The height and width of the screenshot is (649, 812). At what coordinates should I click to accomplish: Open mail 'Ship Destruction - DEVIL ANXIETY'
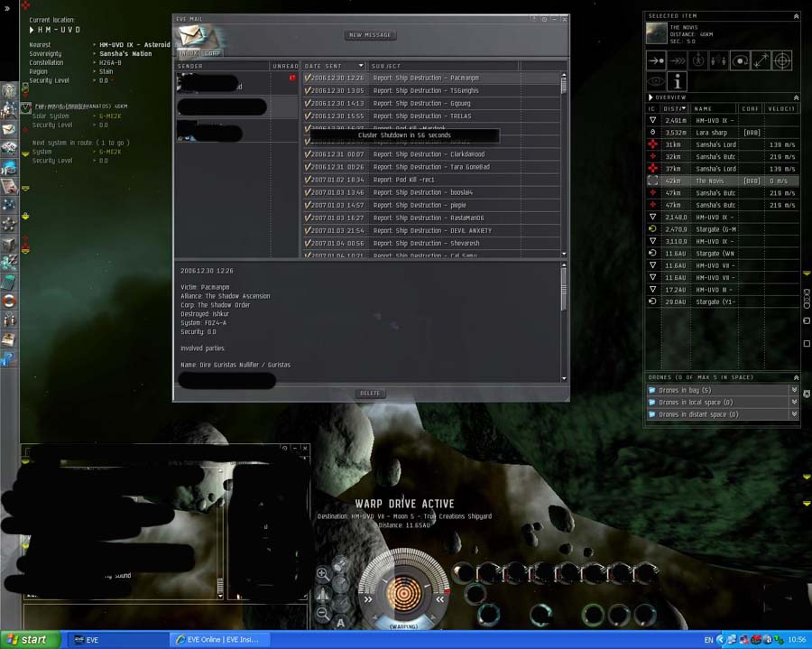pos(431,230)
